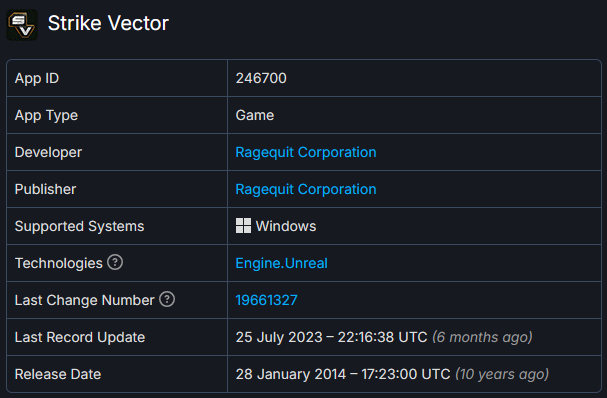Image resolution: width=607 pixels, height=398 pixels.
Task: Open the Engine.Unreal technology link
Action: pyautogui.click(x=281, y=263)
